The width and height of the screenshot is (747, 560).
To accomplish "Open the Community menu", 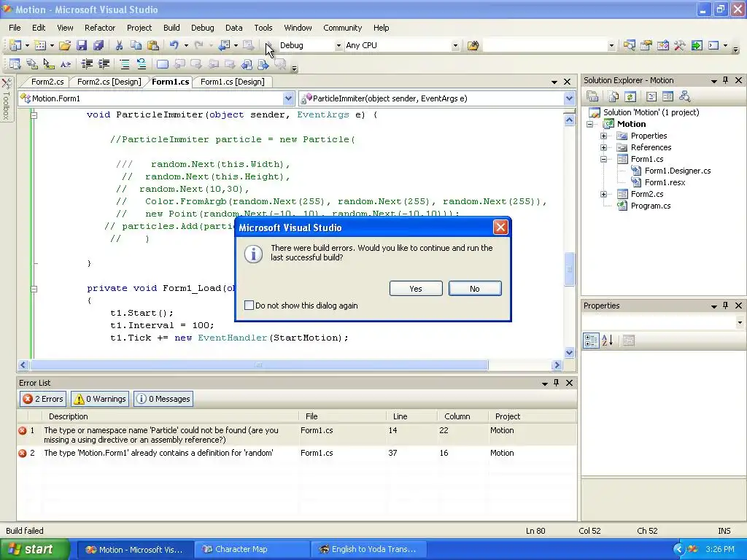I will (343, 28).
